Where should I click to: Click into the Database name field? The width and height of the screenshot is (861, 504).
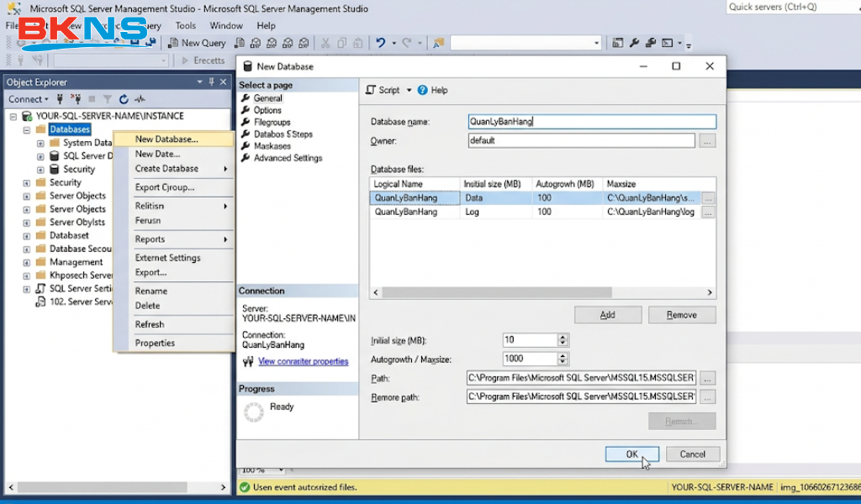coord(592,122)
